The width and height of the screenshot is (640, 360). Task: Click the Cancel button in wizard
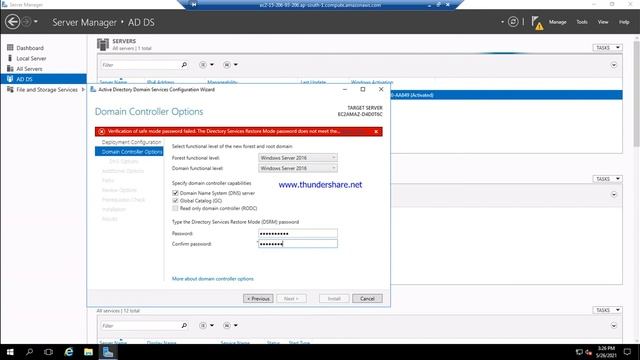tap(367, 299)
